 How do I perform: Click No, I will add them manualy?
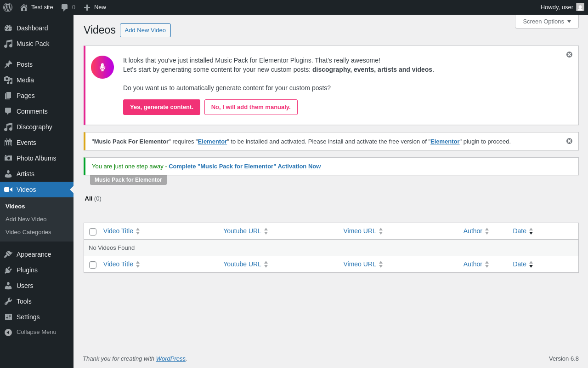click(251, 107)
